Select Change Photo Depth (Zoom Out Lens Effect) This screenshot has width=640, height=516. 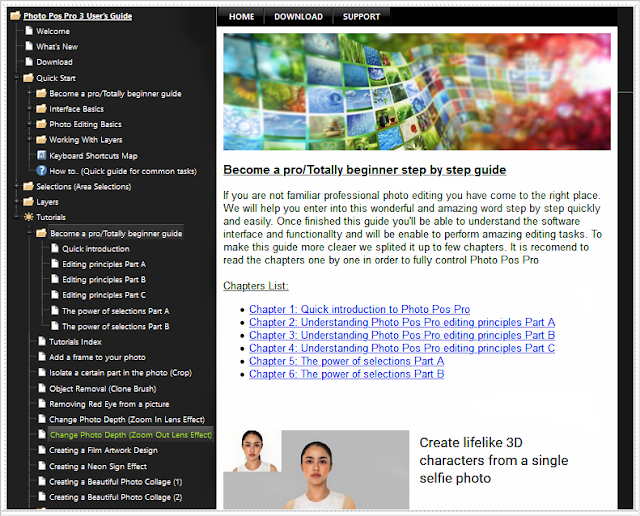pos(131,435)
